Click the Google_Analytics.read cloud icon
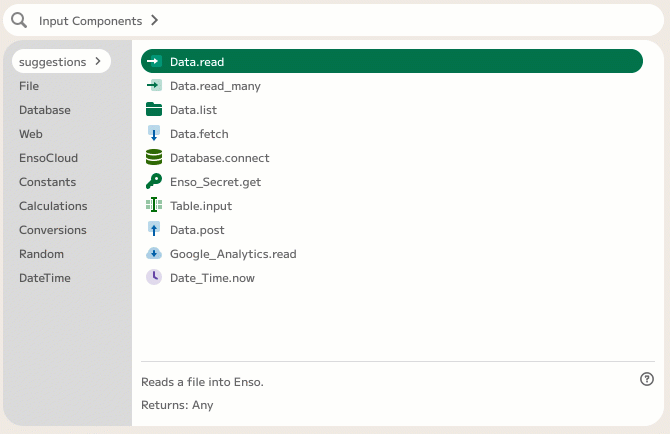 pos(154,253)
